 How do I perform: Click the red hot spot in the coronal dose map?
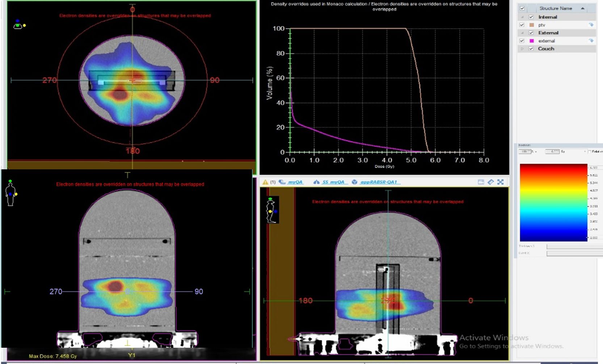[115, 286]
